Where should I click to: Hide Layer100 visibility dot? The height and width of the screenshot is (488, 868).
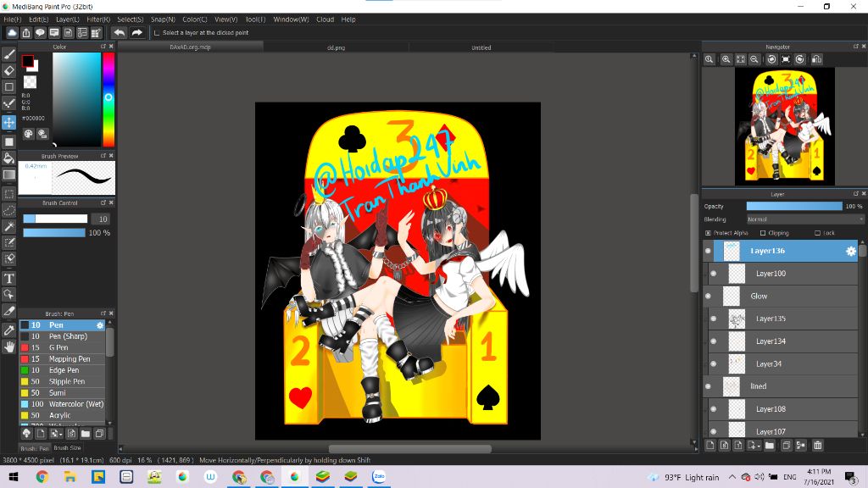pyautogui.click(x=714, y=274)
